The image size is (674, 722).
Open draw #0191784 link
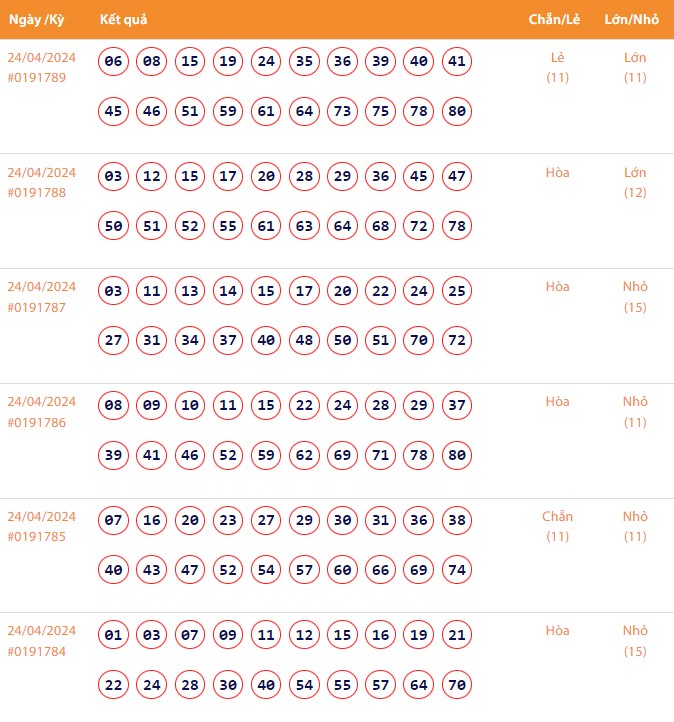pyautogui.click(x=36, y=652)
